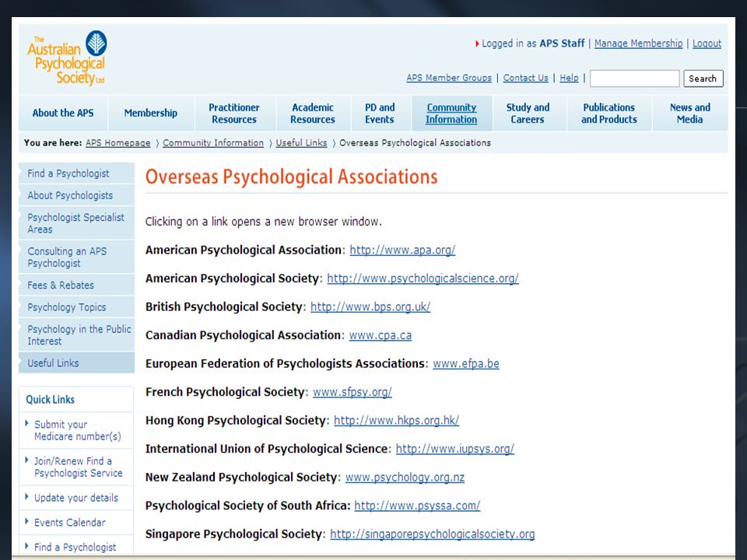Open the Help link
The image size is (747, 560).
(x=569, y=78)
